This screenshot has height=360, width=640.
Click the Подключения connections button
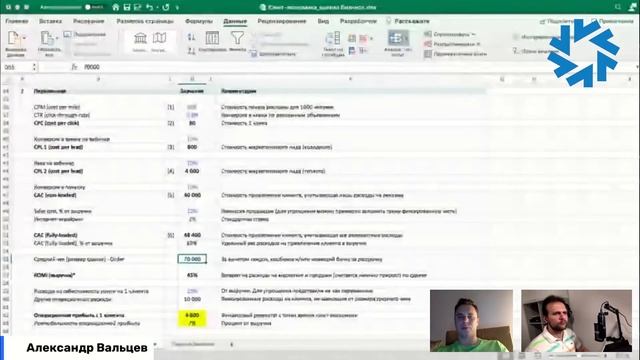[85, 34]
